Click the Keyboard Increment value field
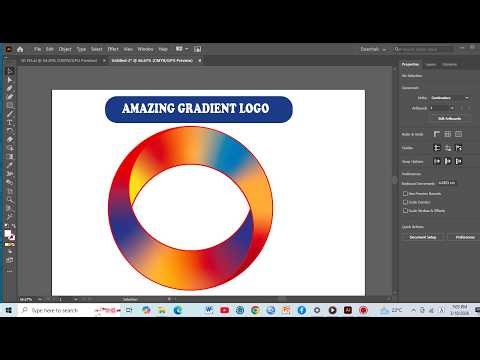The image size is (480, 360). pyautogui.click(x=447, y=183)
